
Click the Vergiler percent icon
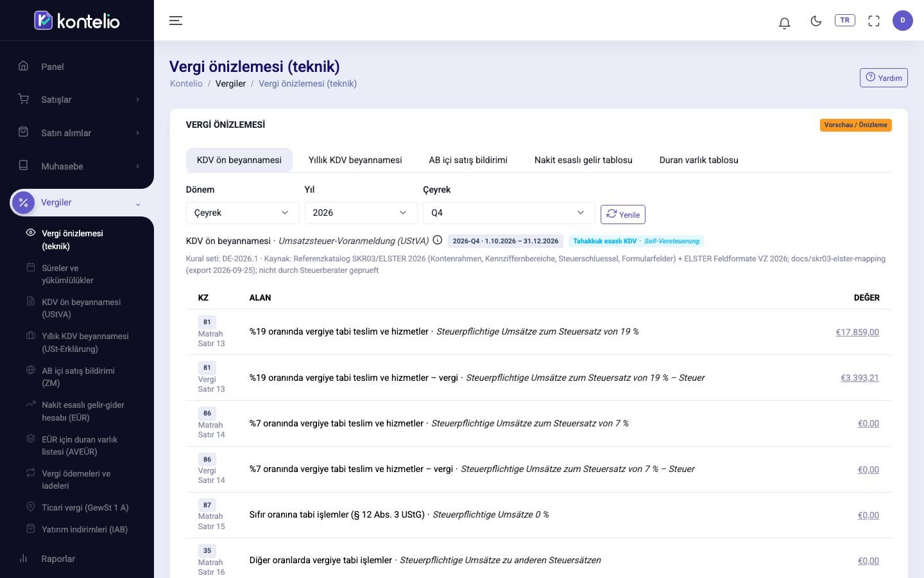[24, 202]
